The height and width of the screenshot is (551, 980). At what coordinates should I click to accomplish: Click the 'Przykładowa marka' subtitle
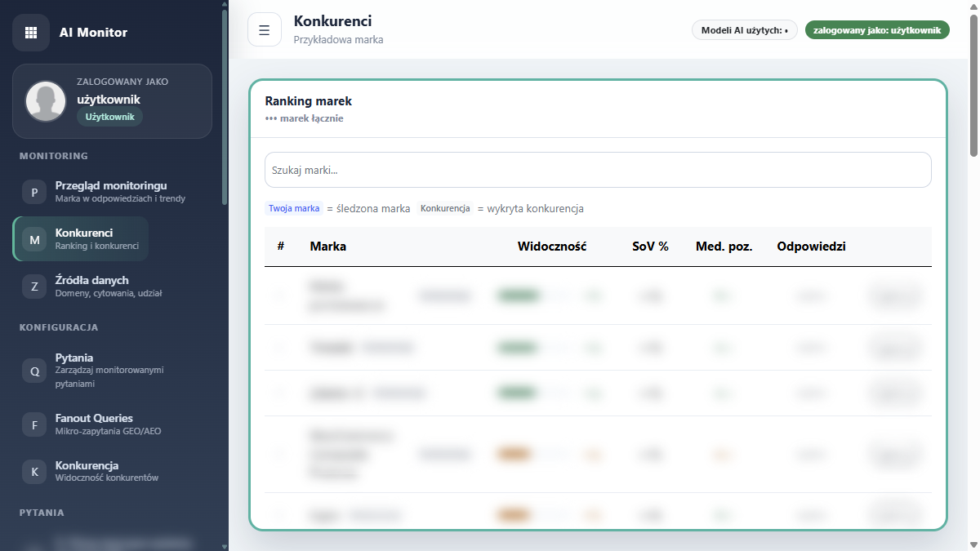pyautogui.click(x=338, y=39)
